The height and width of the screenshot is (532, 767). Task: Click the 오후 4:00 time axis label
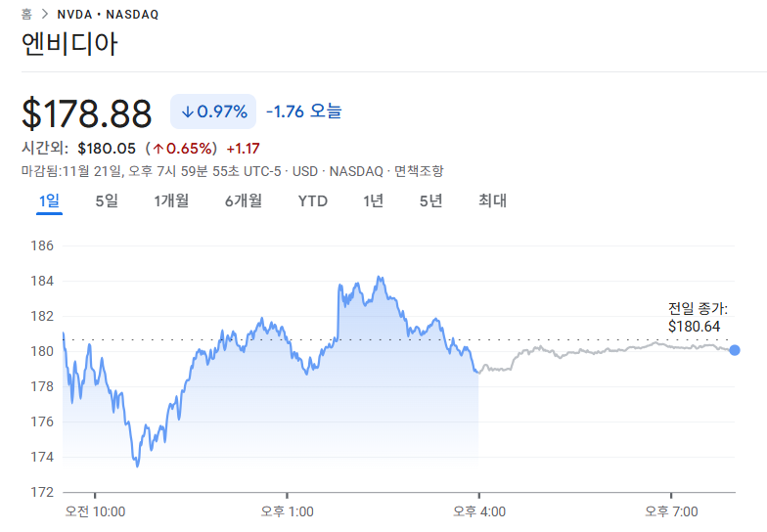point(478,511)
